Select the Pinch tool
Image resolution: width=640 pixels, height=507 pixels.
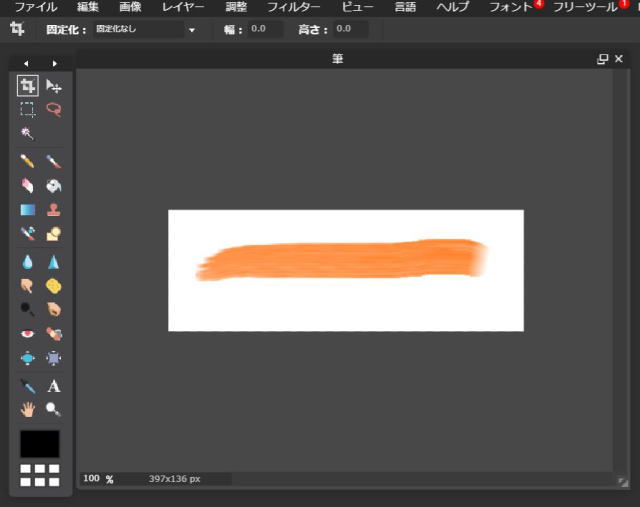coord(53,358)
